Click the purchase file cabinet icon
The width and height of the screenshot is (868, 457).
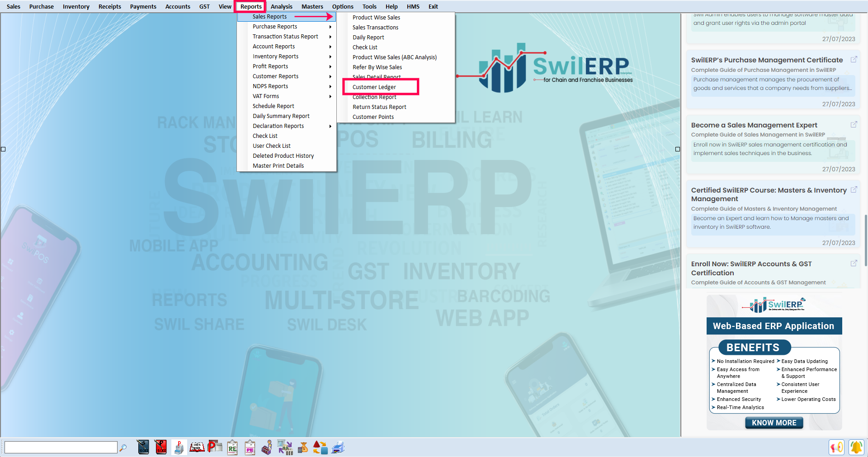click(x=179, y=447)
